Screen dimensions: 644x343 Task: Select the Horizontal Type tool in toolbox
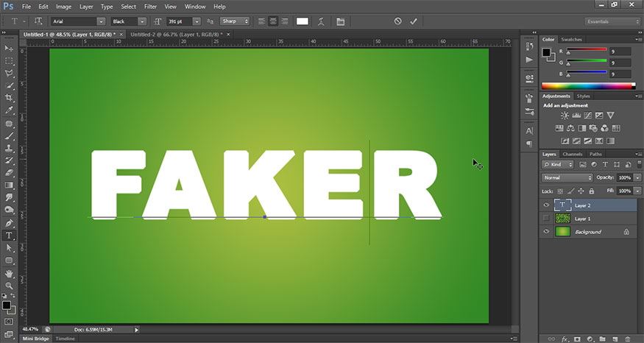coord(10,236)
